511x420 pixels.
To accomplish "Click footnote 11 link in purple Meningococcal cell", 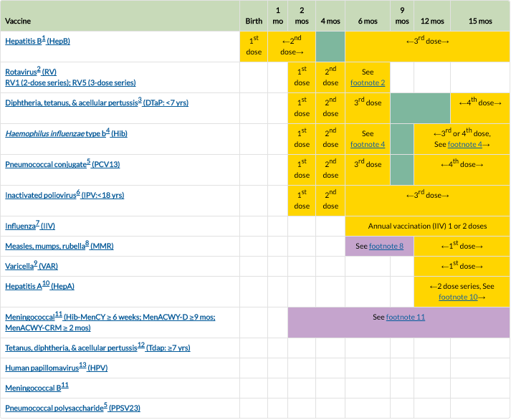I will 406,317.
